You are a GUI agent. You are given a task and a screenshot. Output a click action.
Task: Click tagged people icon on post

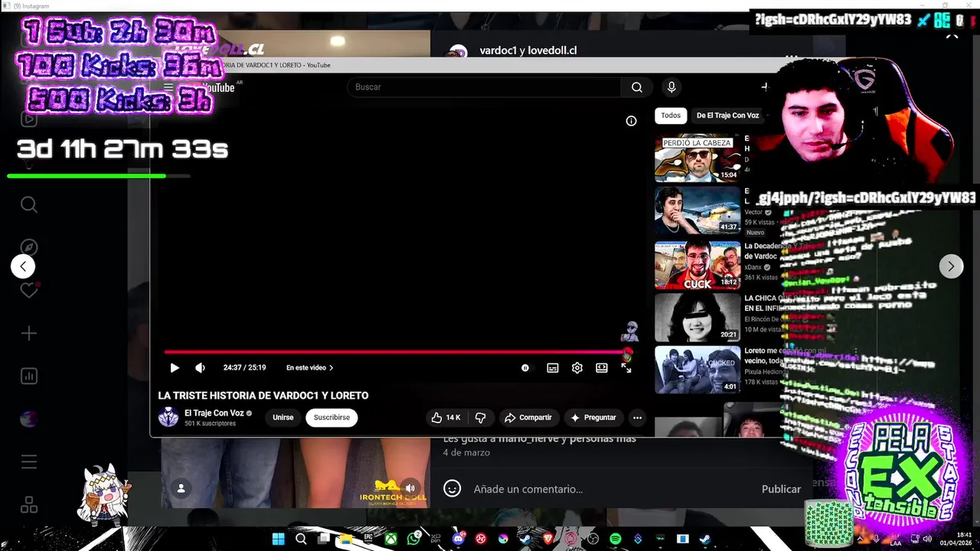181,488
